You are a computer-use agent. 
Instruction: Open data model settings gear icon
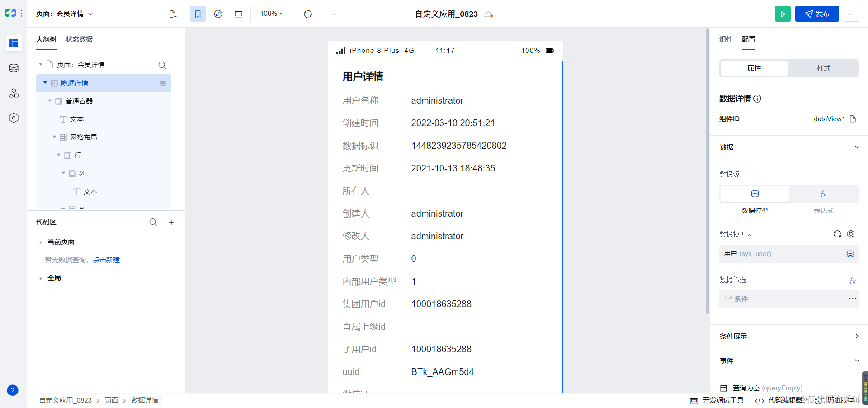tap(851, 234)
